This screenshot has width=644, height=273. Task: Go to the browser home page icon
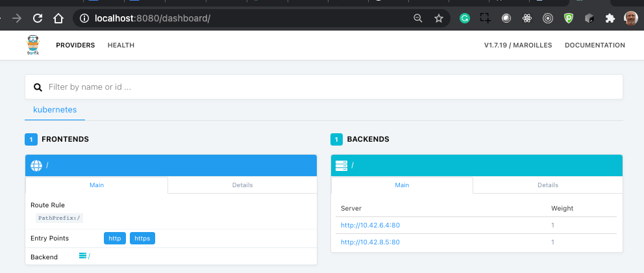coord(58,18)
